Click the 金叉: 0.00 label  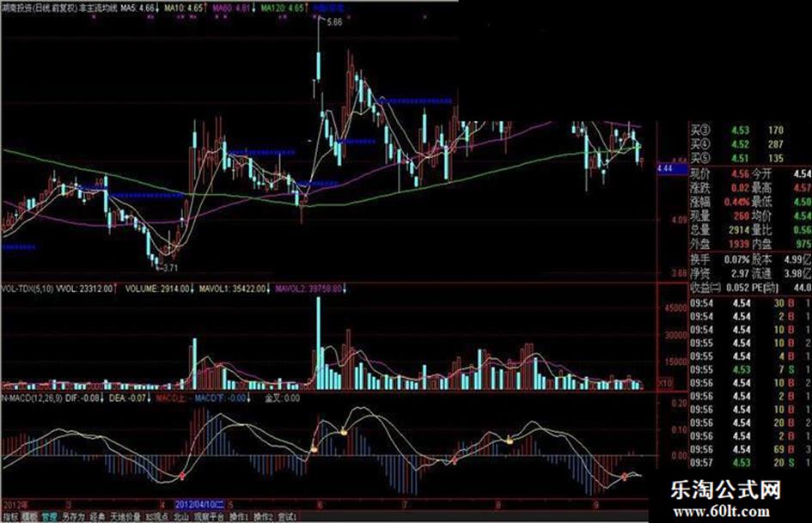(282, 398)
